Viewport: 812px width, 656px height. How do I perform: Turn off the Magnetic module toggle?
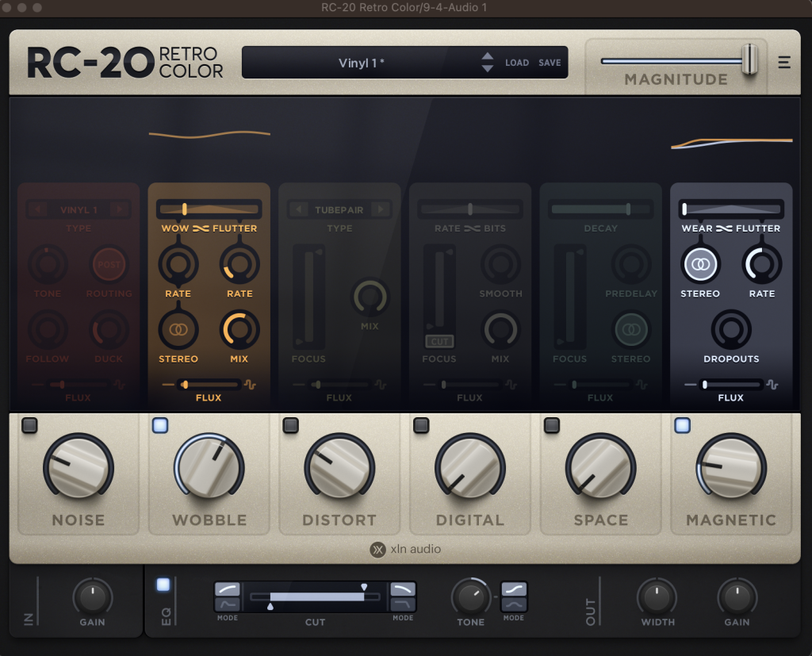pyautogui.click(x=682, y=426)
